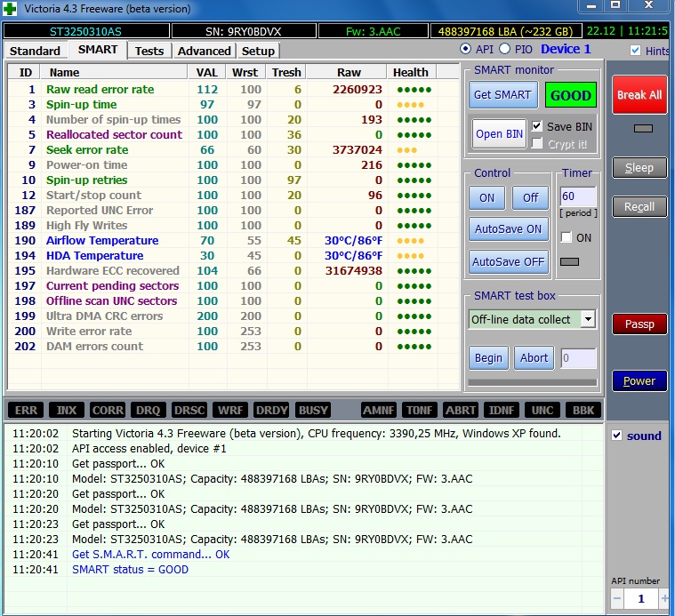Click the Sleep button
Viewport: 675px width, 616px height.
pyautogui.click(x=639, y=168)
